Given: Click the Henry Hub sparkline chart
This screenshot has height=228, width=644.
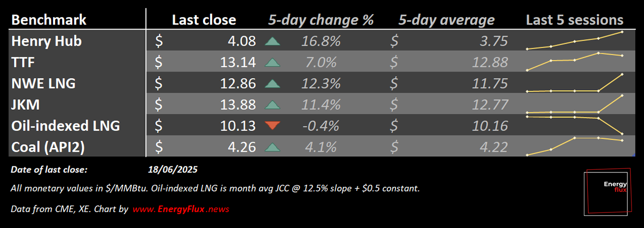Looking at the screenshot, I should click(x=574, y=41).
